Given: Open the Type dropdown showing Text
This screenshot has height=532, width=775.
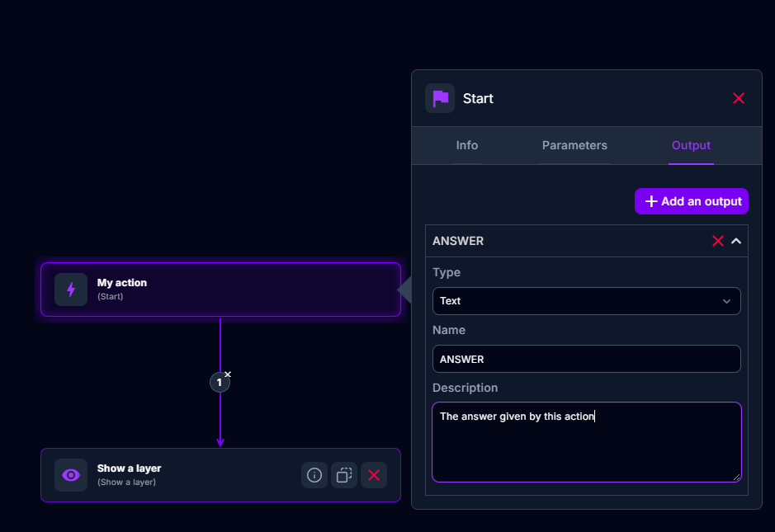Looking at the screenshot, I should click(x=586, y=301).
